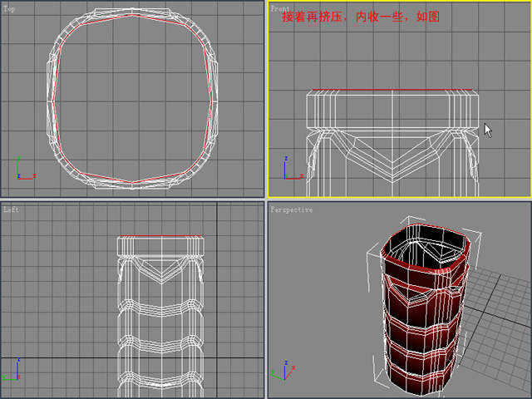Click the wireframe rim band in Front viewport

(x=392, y=109)
